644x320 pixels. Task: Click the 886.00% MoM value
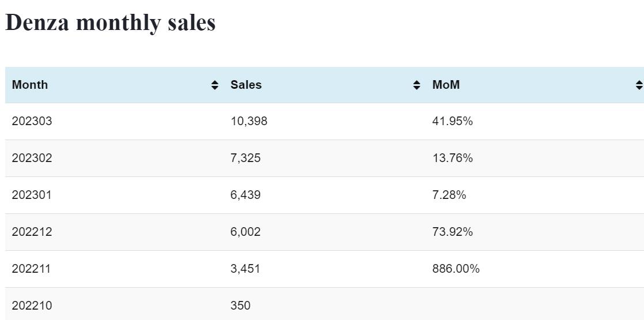tap(456, 269)
